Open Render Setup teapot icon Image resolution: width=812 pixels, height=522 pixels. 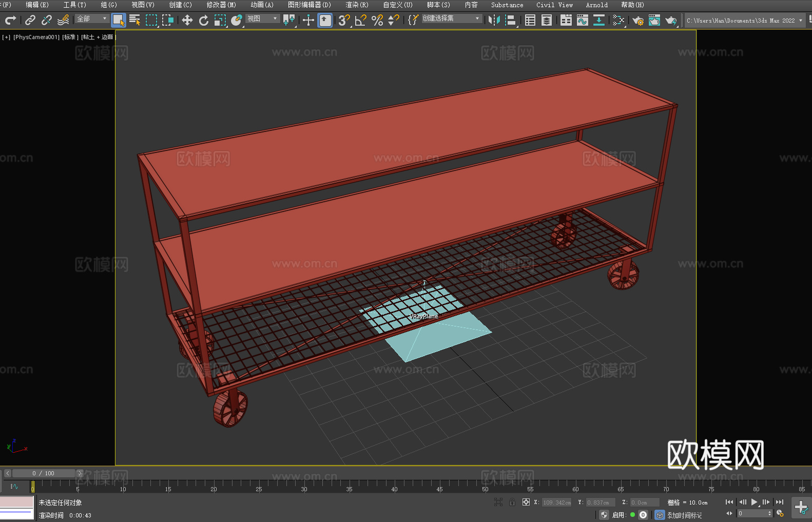637,20
